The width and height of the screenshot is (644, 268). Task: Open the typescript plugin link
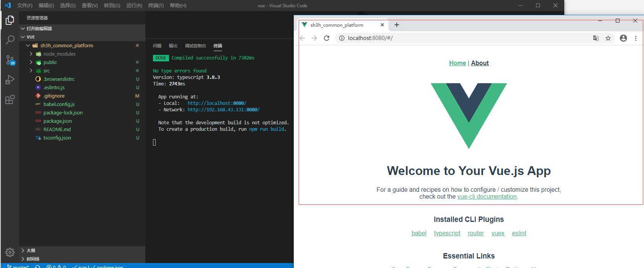(x=447, y=233)
